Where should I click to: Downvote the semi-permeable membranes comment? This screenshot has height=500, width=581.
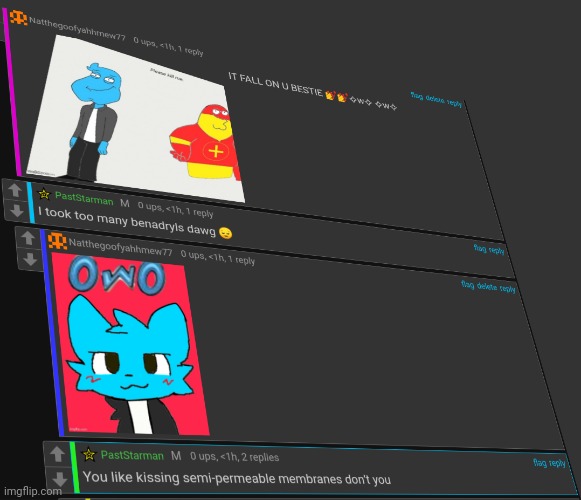tap(59, 479)
